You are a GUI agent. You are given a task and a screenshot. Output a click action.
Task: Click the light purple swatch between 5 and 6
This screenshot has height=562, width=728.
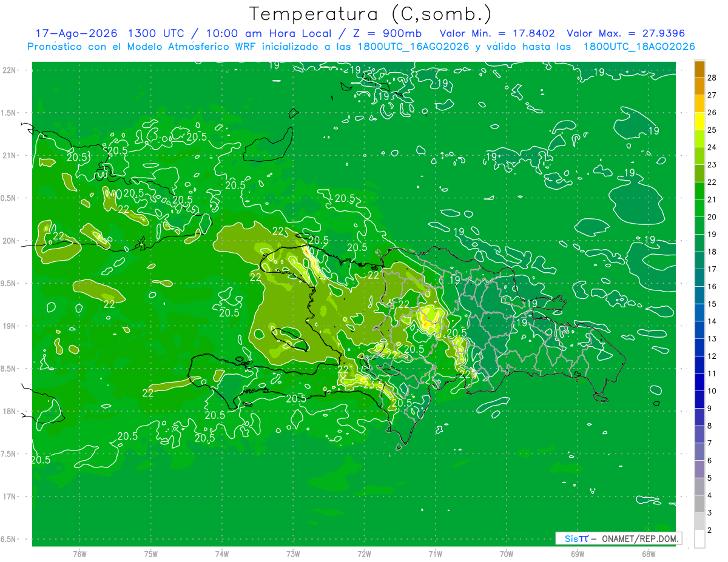point(699,469)
